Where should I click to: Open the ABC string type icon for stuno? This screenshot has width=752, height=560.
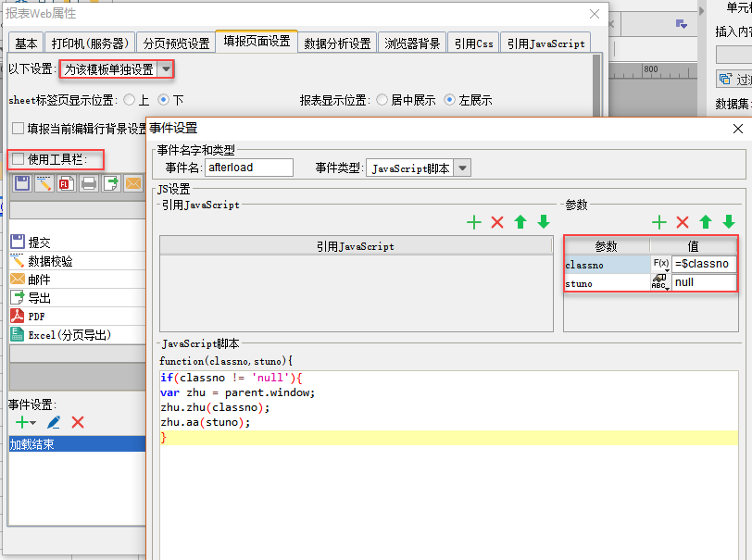click(x=661, y=282)
